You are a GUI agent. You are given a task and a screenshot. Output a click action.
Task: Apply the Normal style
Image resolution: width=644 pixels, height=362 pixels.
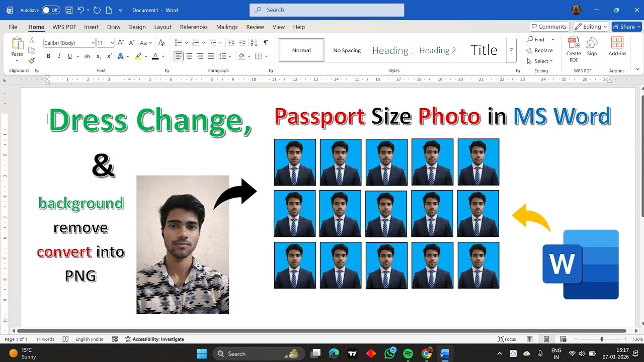tap(301, 50)
